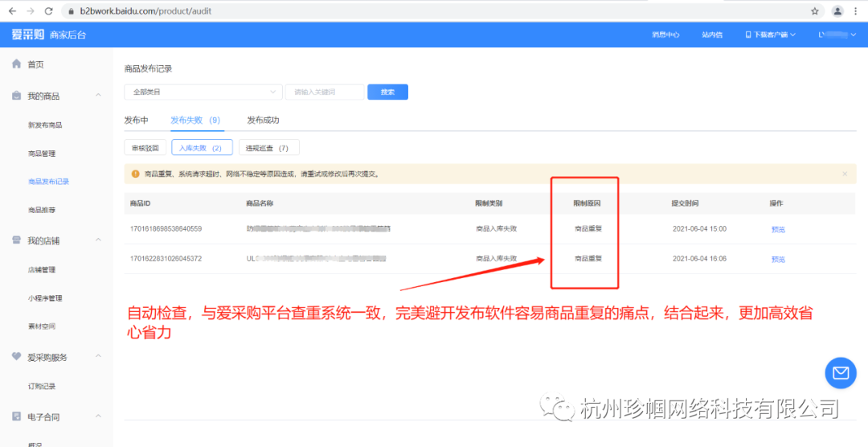868x447 pixels.
Task: Click the 商品发布记录 page heading
Action: (x=149, y=68)
